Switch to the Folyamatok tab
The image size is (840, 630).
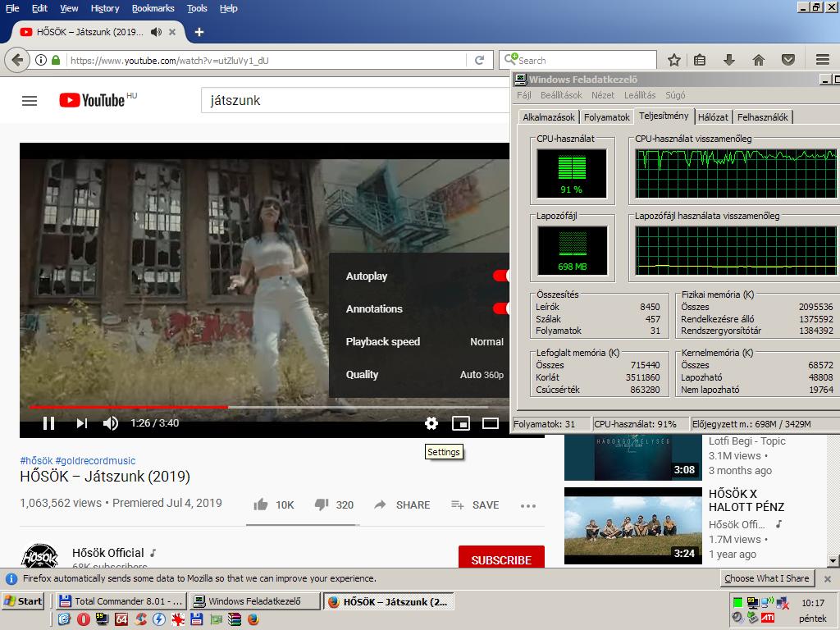click(606, 116)
